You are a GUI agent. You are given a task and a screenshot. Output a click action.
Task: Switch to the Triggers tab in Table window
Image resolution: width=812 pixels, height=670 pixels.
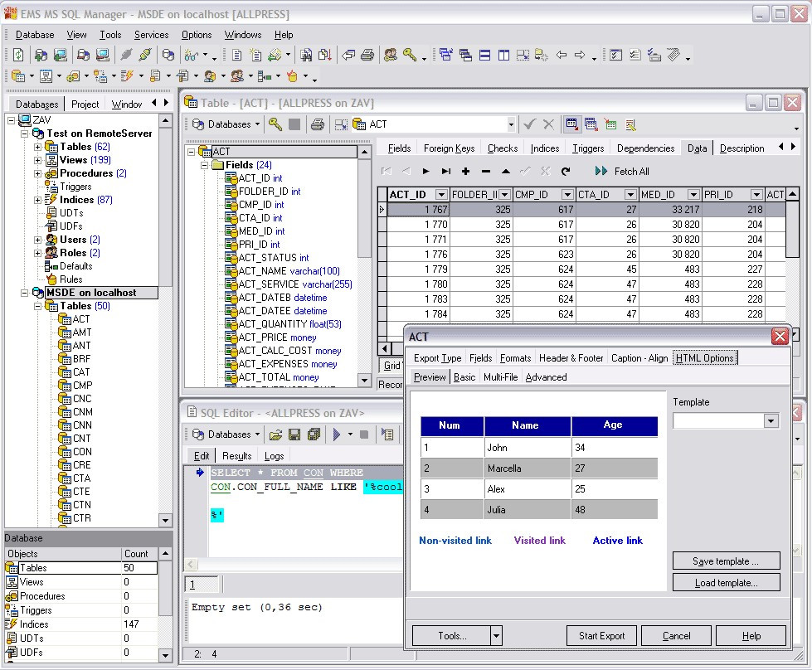pyautogui.click(x=588, y=148)
